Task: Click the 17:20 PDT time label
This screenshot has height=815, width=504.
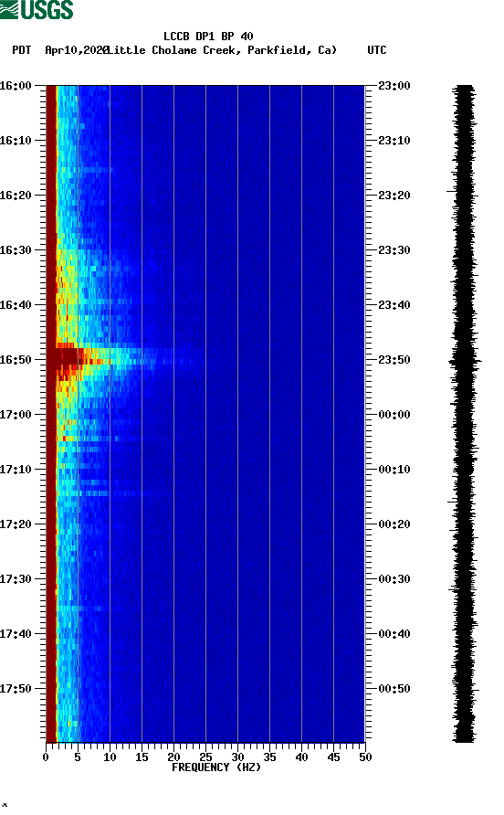Action: (16, 524)
